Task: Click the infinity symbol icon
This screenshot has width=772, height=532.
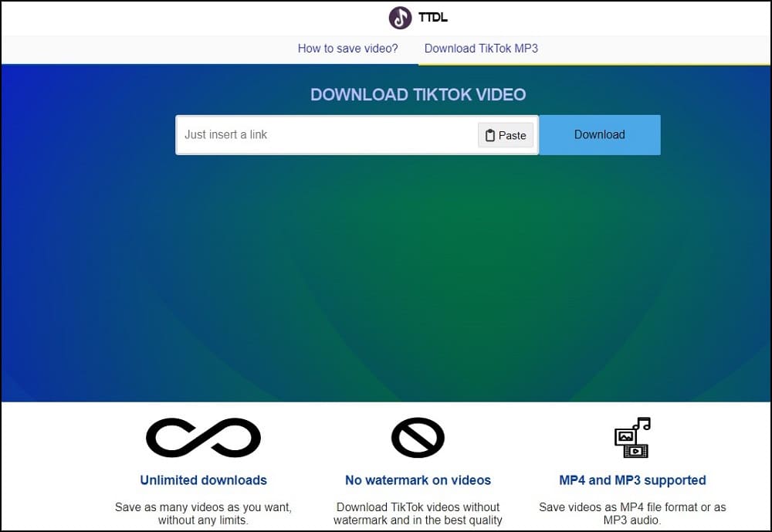Action: [x=203, y=437]
